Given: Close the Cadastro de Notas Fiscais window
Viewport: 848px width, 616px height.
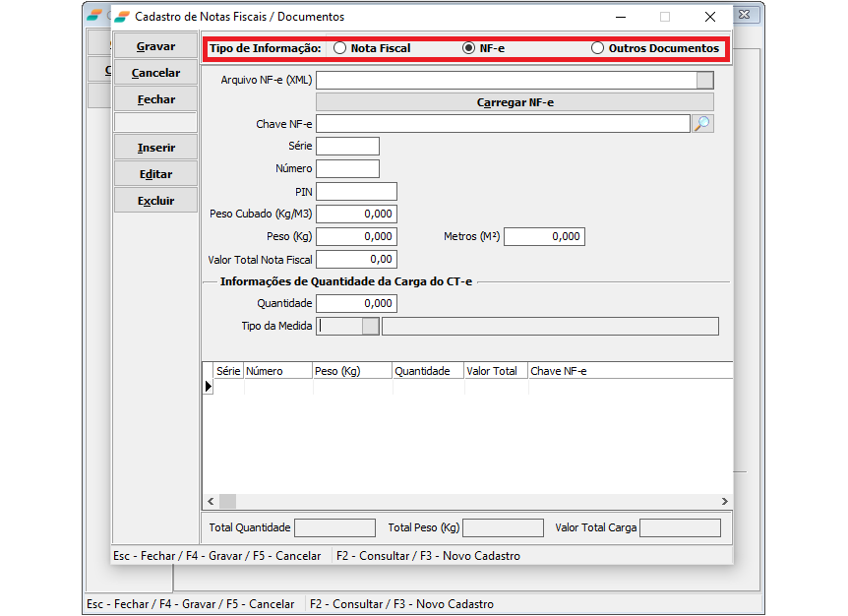Looking at the screenshot, I should pyautogui.click(x=710, y=17).
